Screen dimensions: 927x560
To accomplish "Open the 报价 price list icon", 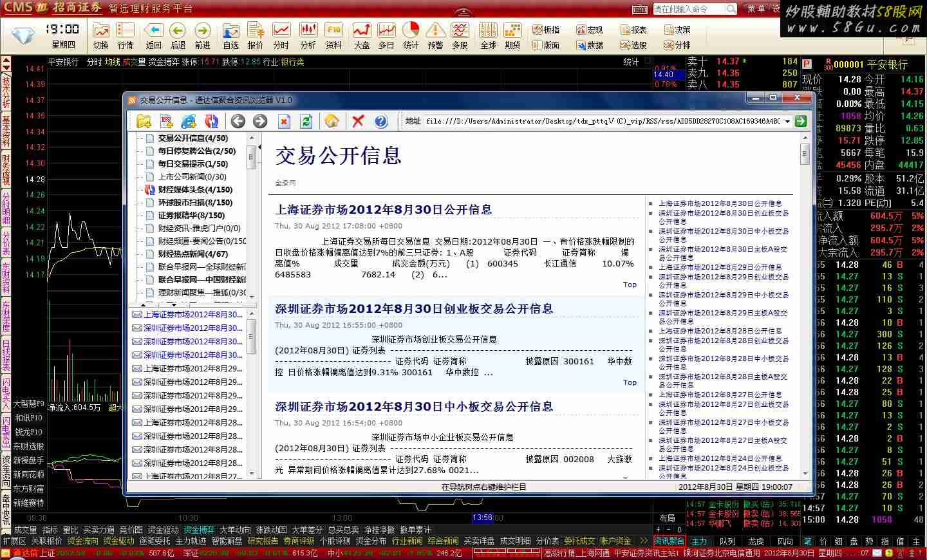I will tap(256, 36).
